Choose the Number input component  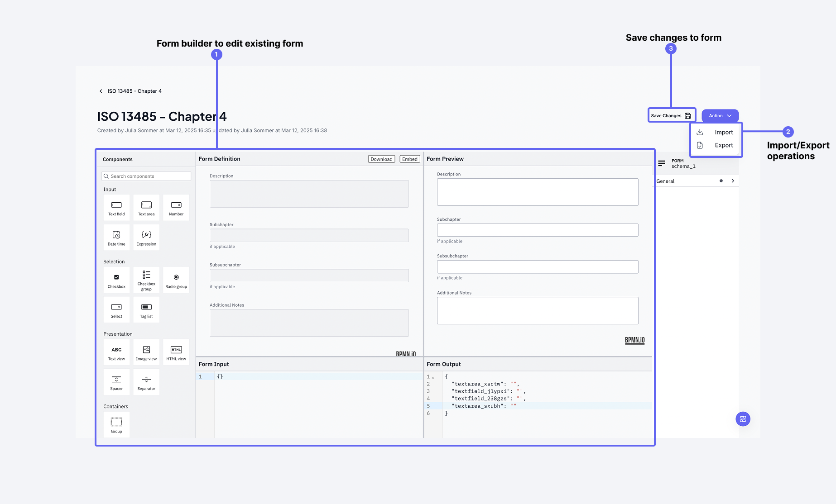[x=176, y=208]
